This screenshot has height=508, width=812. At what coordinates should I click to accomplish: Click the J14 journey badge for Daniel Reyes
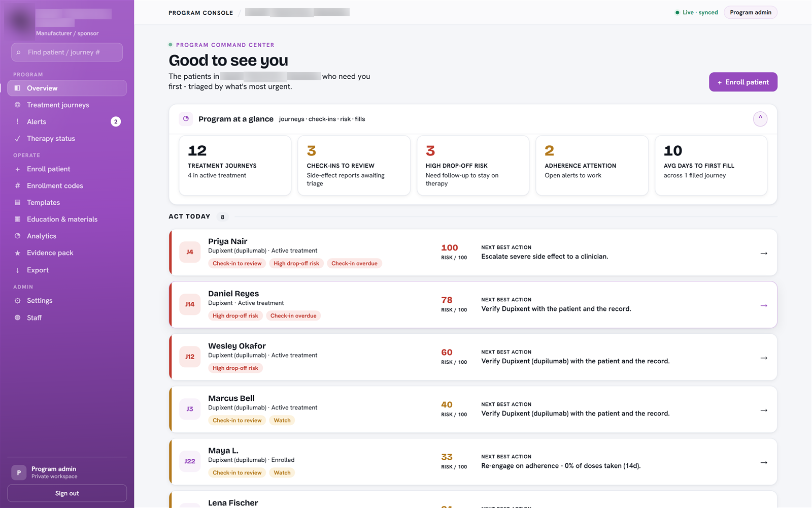click(x=190, y=304)
